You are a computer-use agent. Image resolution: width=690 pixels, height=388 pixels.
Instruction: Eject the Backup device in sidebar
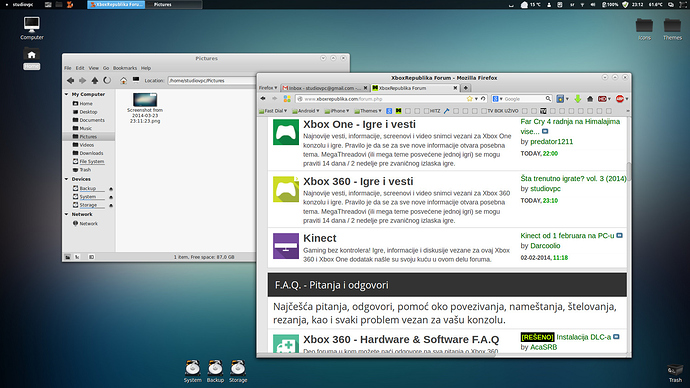pyautogui.click(x=111, y=189)
